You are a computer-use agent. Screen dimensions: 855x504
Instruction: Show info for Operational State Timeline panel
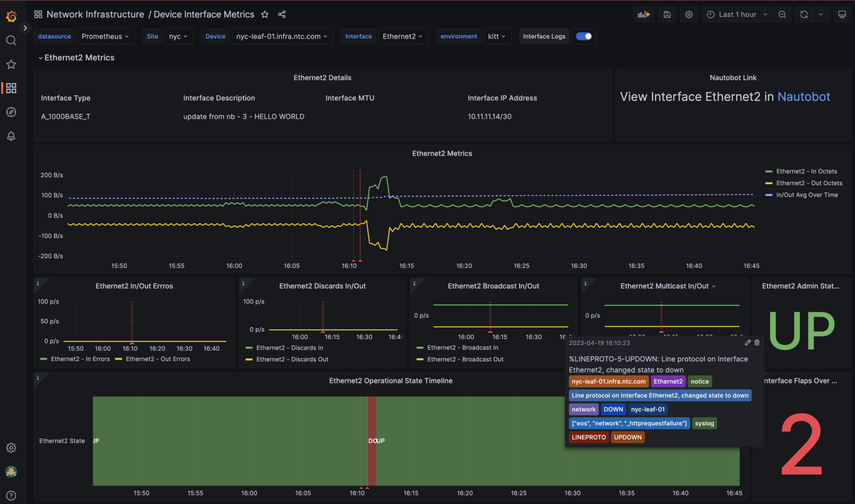tap(38, 378)
